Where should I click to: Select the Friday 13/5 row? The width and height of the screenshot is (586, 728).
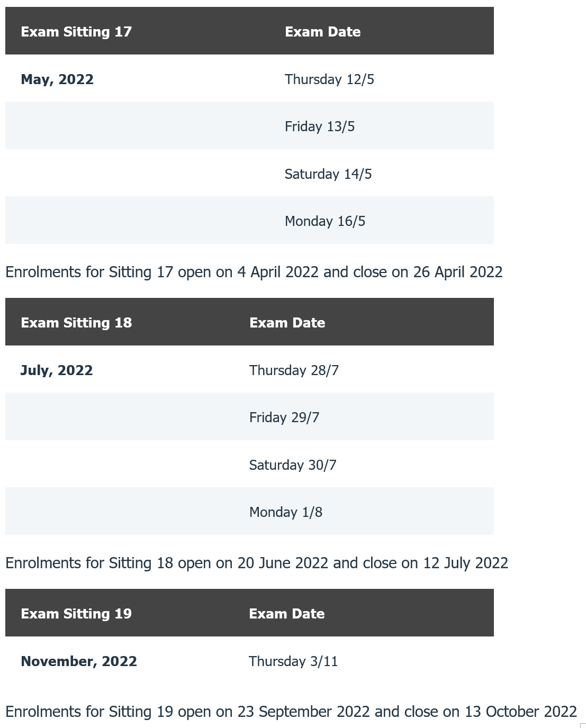(320, 126)
